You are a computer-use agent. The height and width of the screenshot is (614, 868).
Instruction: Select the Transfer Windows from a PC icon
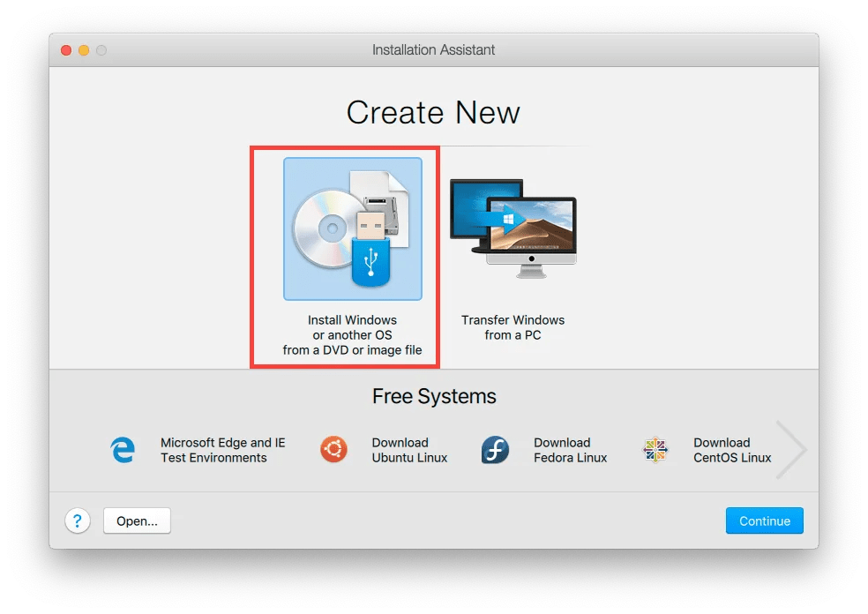coord(513,228)
